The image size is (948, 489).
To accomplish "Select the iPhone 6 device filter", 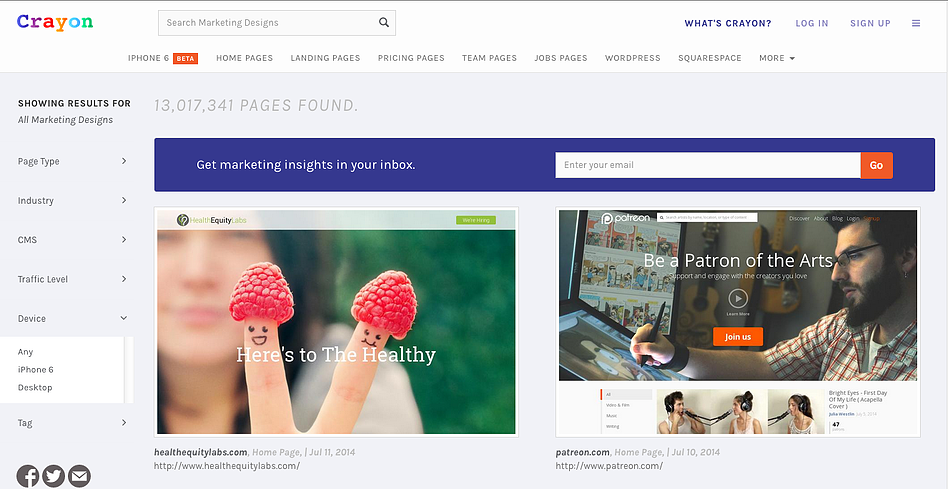I will click(36, 369).
